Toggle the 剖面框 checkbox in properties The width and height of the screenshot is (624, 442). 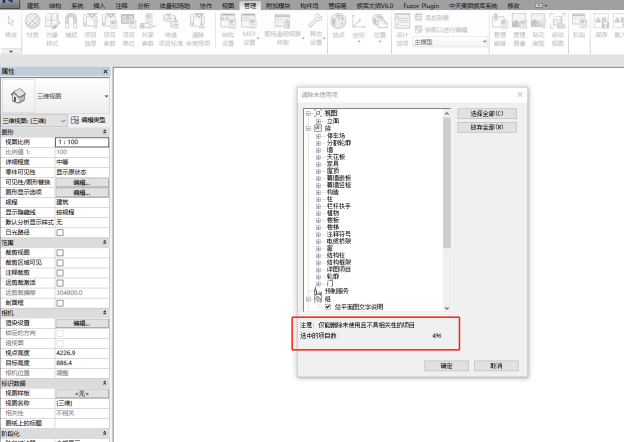[60, 302]
